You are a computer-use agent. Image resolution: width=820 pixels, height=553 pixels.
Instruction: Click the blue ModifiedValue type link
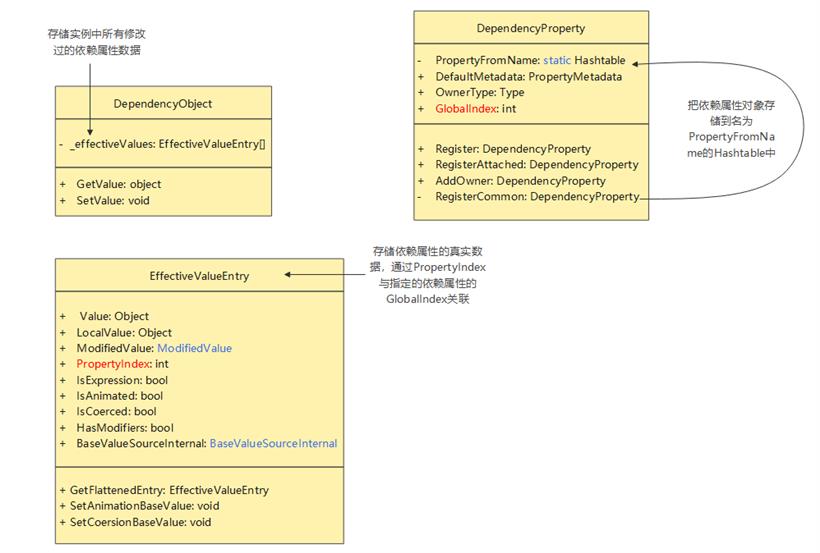point(195,348)
